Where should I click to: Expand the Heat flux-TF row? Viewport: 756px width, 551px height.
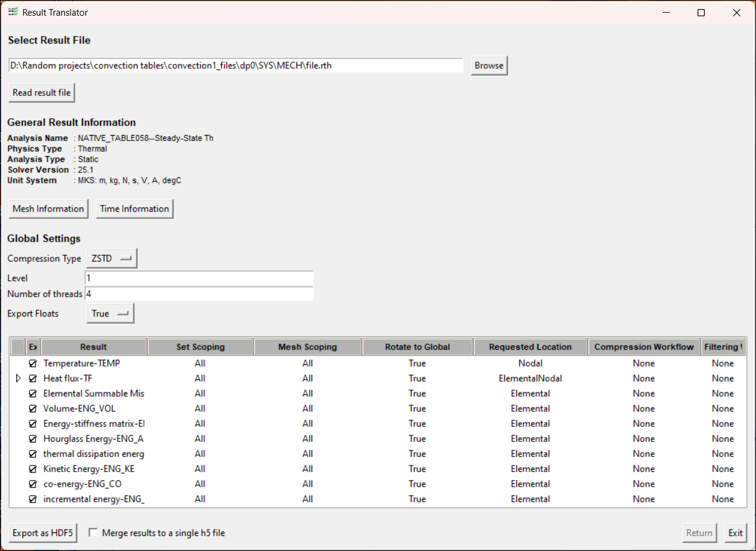point(18,378)
